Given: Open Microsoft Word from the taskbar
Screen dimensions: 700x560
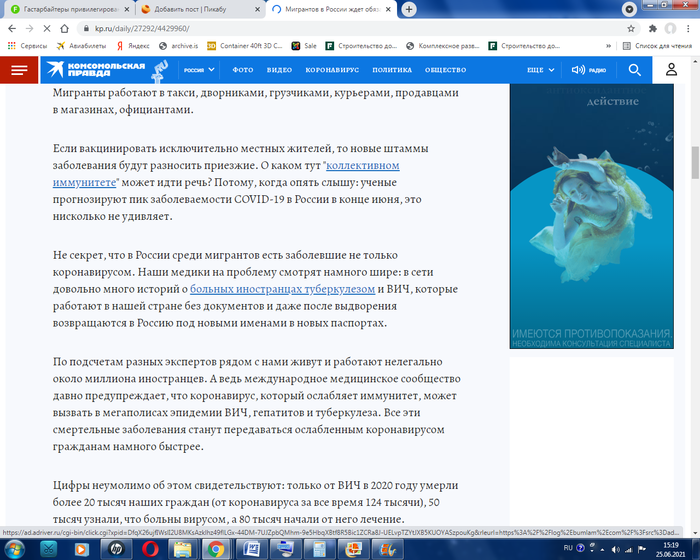Looking at the screenshot, I should [250, 549].
